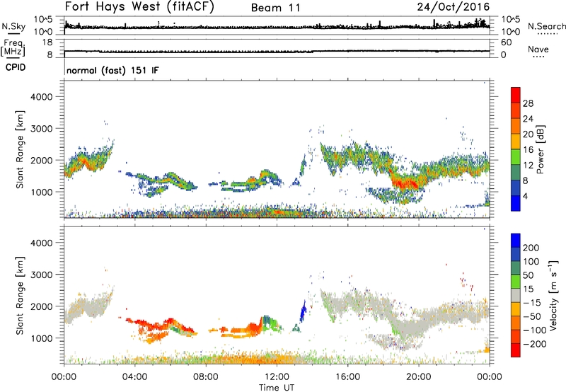Click the "4" power color bar tick

525,197
